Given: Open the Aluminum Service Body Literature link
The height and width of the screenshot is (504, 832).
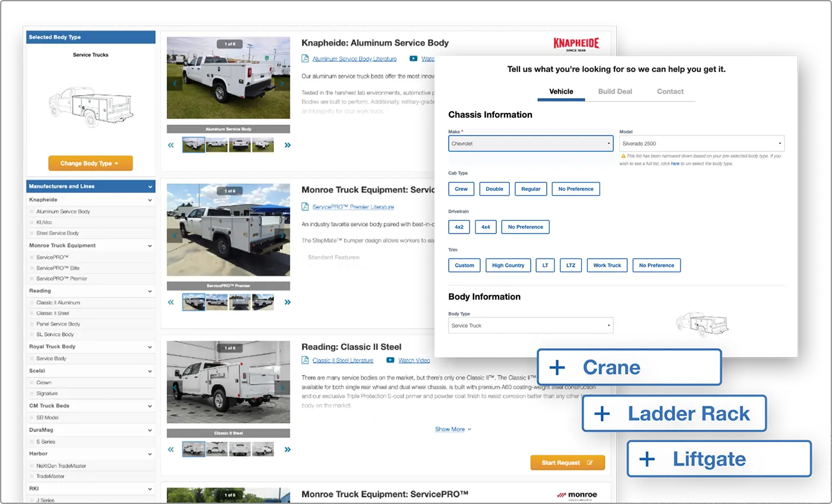Looking at the screenshot, I should click(x=355, y=59).
